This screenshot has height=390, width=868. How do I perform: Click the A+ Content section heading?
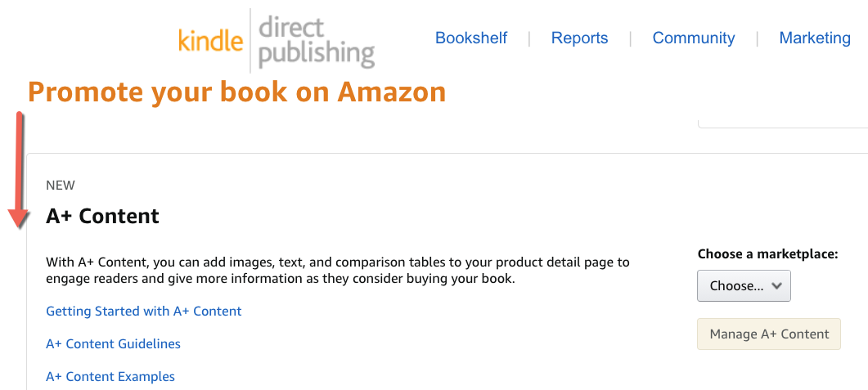(x=102, y=217)
